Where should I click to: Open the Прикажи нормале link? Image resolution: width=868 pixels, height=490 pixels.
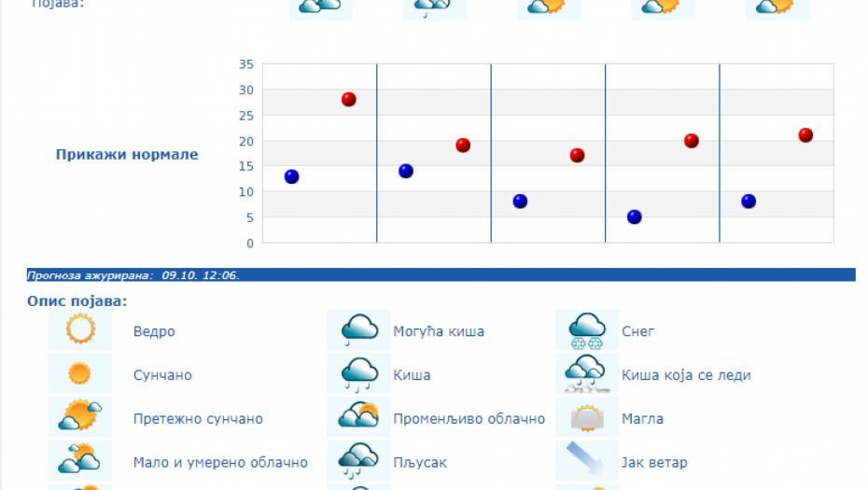pyautogui.click(x=127, y=155)
